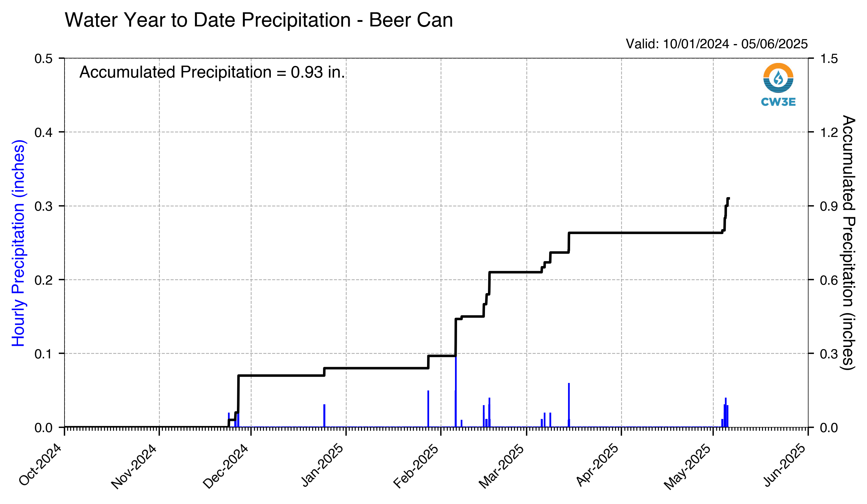Click the tallest blue bar in early February
The image size is (867, 504).
(x=456, y=392)
